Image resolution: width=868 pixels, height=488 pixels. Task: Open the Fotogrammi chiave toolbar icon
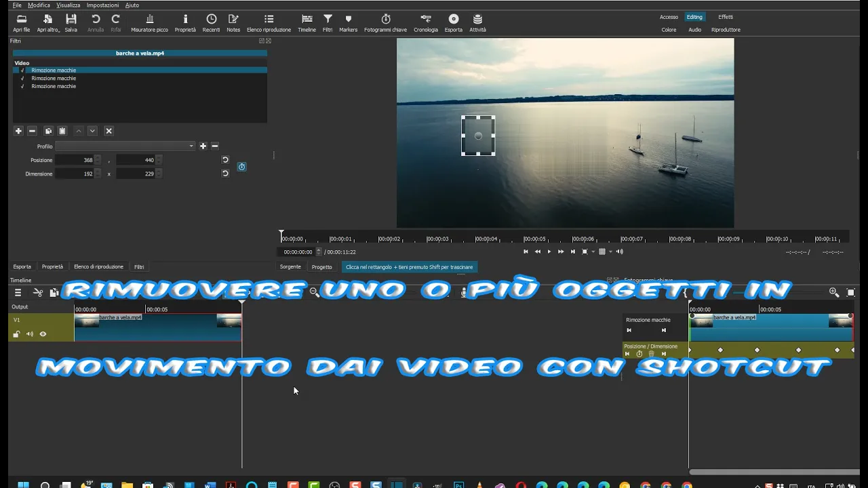tap(385, 23)
